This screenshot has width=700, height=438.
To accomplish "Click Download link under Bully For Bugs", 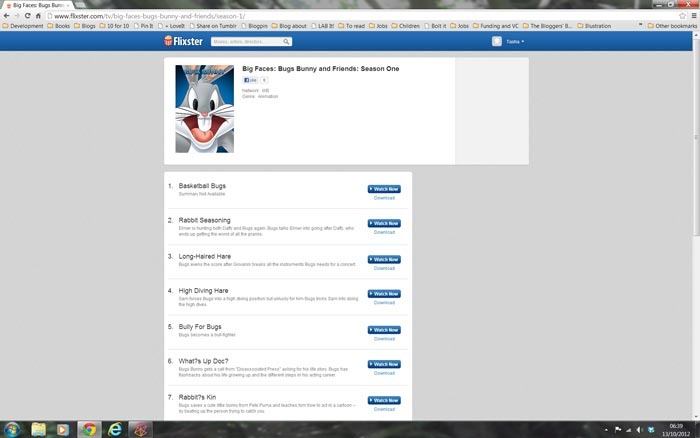I will 384,339.
